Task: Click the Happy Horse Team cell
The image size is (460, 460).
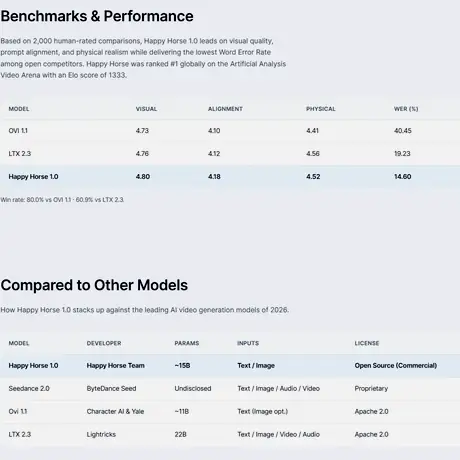Action: tap(116, 366)
